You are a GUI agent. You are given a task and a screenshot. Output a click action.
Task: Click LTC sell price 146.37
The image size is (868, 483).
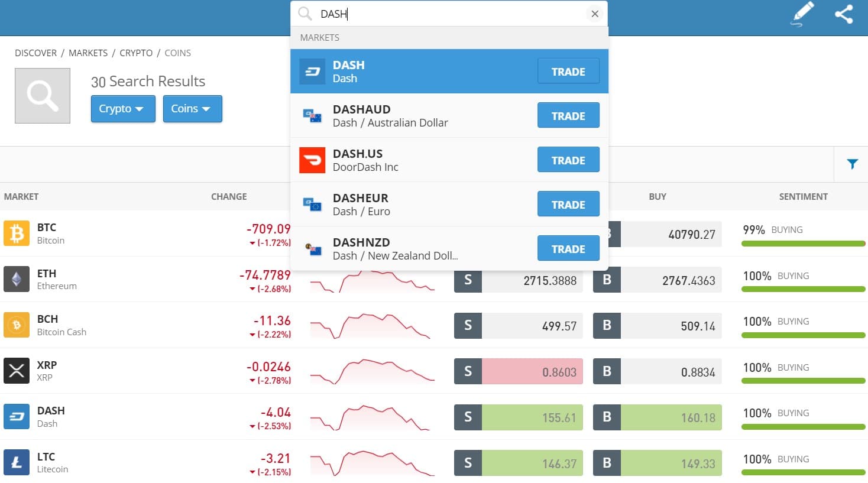pyautogui.click(x=532, y=463)
